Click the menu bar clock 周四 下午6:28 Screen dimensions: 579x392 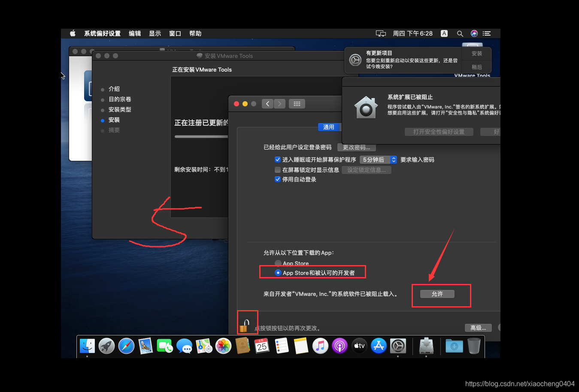413,33
